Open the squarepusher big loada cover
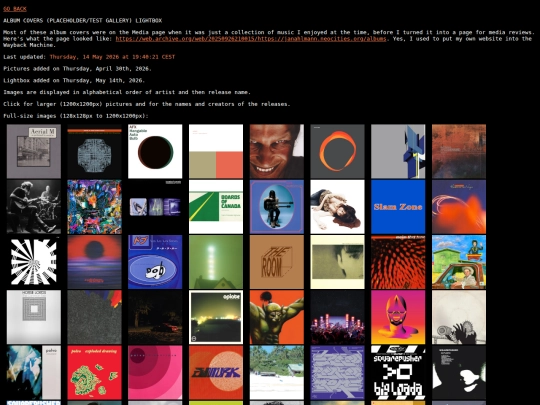 pos(398,373)
